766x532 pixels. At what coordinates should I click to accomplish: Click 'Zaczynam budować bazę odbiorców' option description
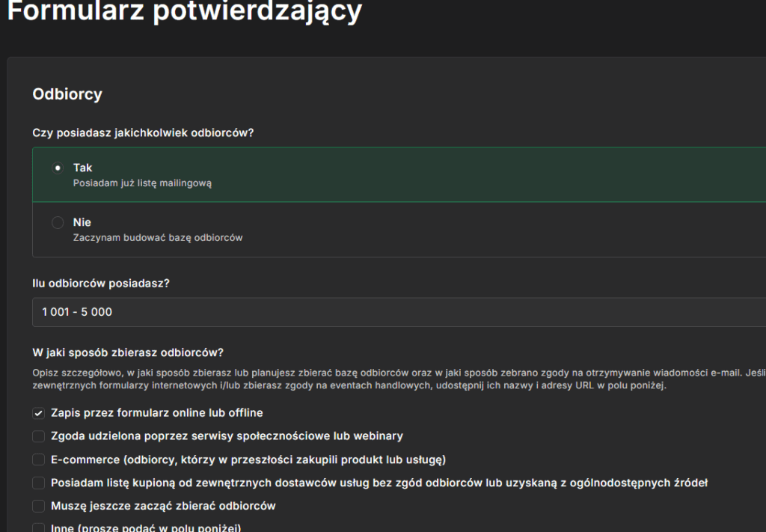coord(158,238)
